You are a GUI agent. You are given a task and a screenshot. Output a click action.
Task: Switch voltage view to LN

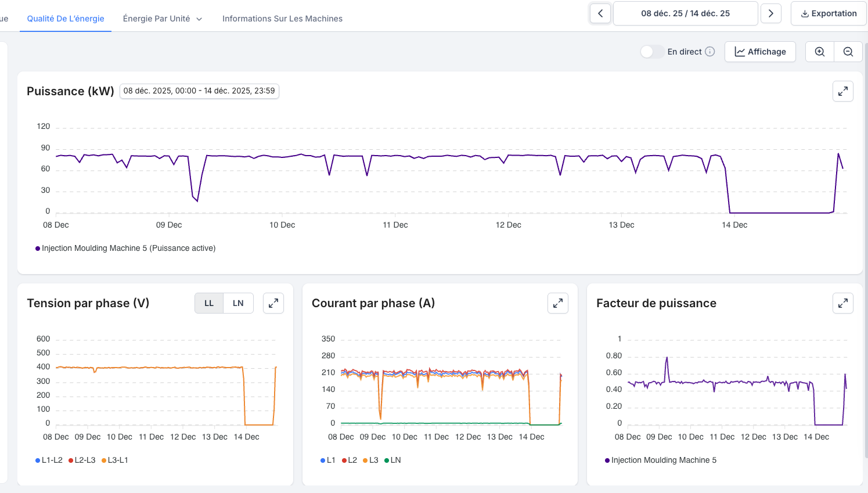[x=238, y=303]
